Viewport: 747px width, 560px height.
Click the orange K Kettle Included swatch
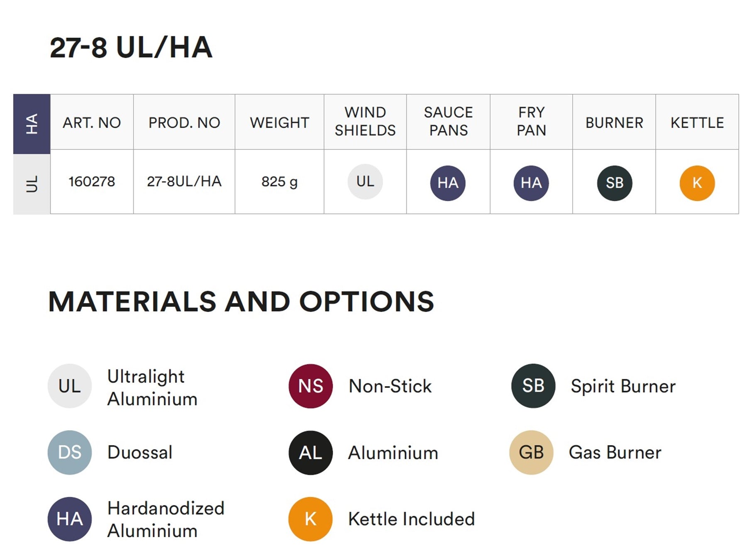coord(310,519)
